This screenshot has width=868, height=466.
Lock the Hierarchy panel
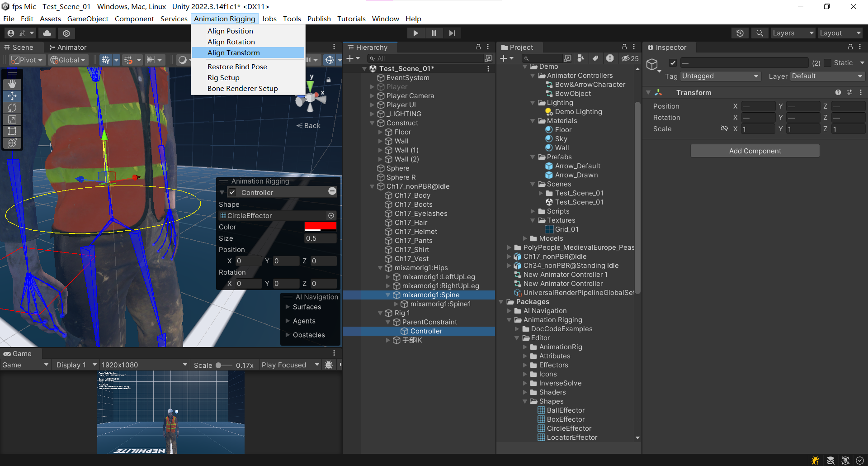(x=478, y=47)
